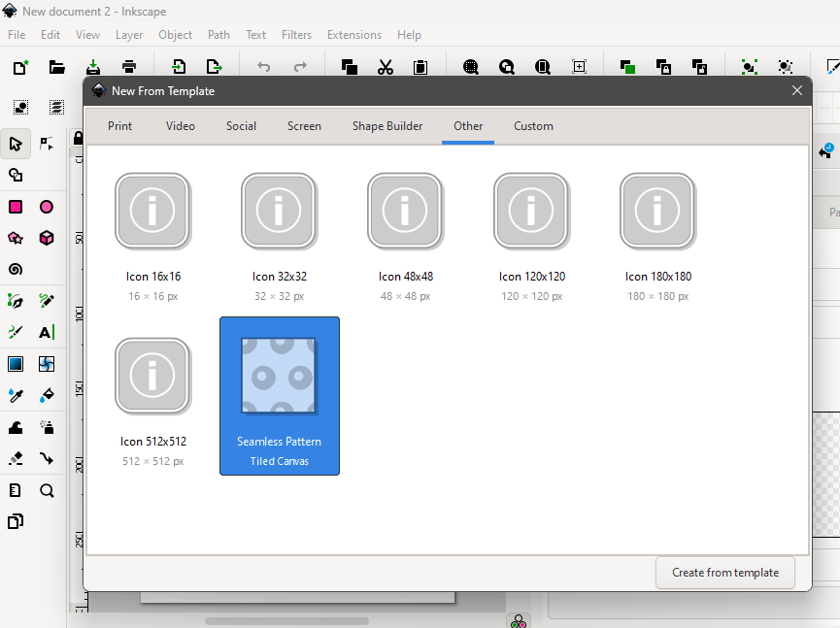
Task: Select the Spray tool
Action: [47, 427]
